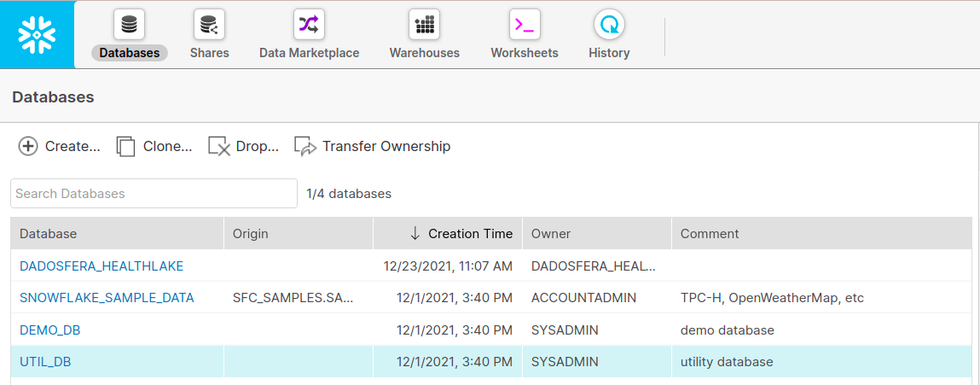Switch to the Shares tab label
This screenshot has height=385, width=980.
(209, 53)
